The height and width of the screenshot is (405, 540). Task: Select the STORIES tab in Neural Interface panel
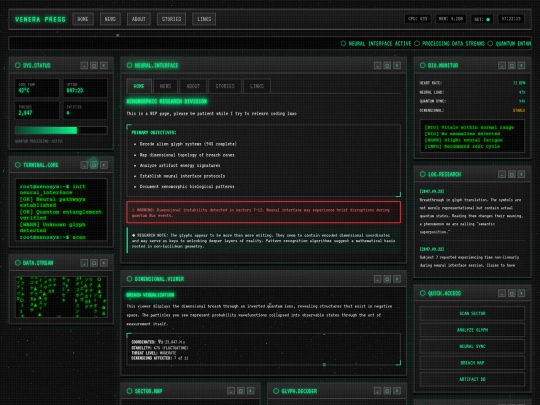225,86
